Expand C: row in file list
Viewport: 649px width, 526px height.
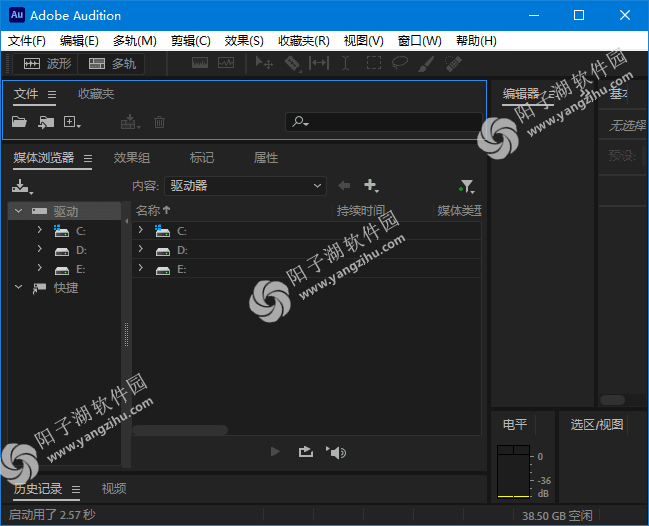click(x=141, y=229)
